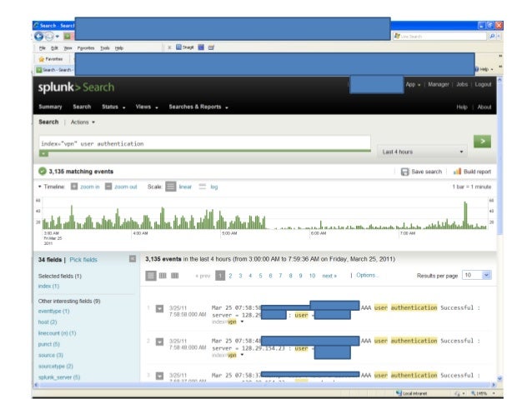Select the host (2) field
This screenshot has width=532, height=399.
48,322
